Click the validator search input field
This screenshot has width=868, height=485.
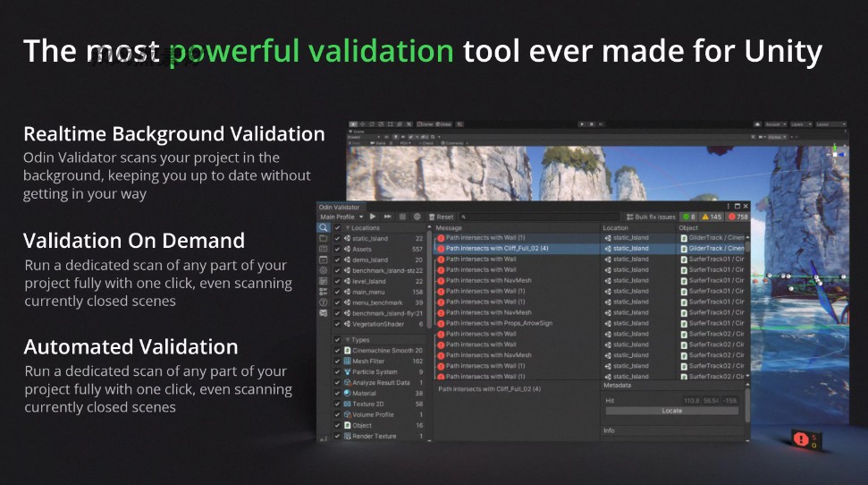pyautogui.click(x=540, y=217)
